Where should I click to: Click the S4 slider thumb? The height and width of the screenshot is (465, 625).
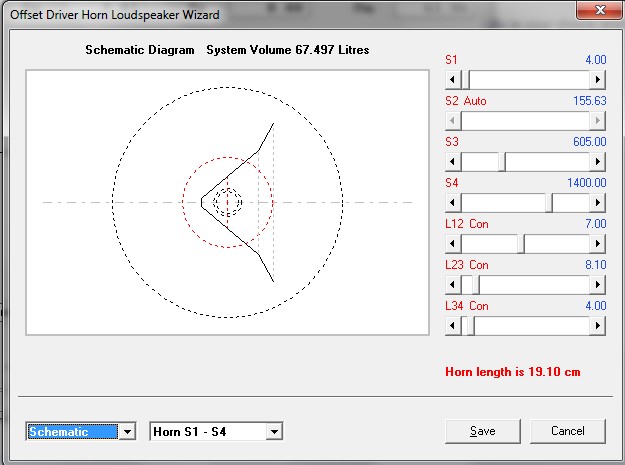coord(549,203)
